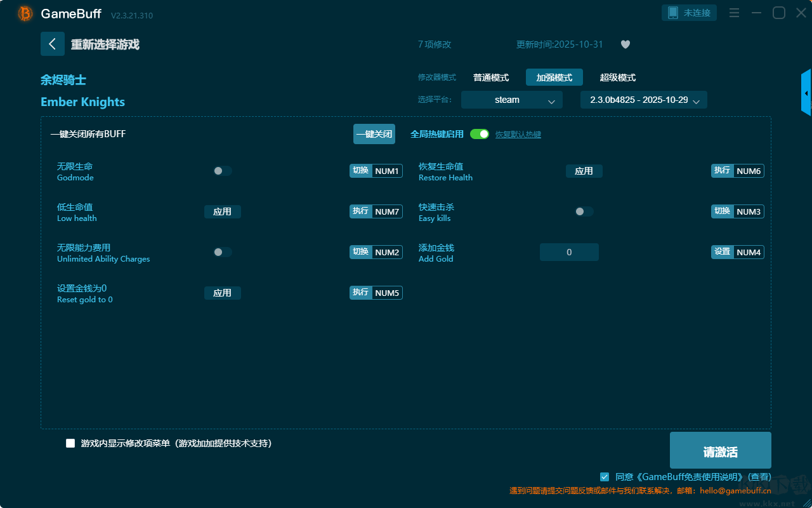Open the hamburger menu icon
This screenshot has width=812, height=508.
click(x=734, y=13)
